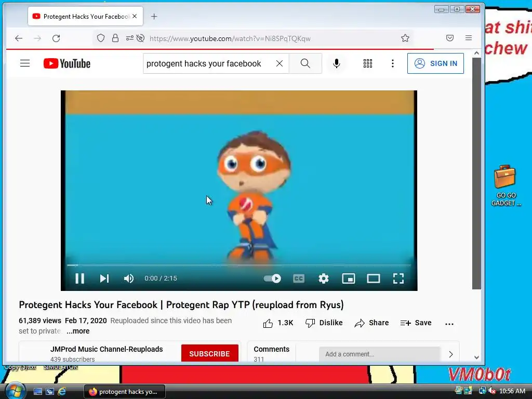Like the video with thumbs up

pyautogui.click(x=278, y=323)
